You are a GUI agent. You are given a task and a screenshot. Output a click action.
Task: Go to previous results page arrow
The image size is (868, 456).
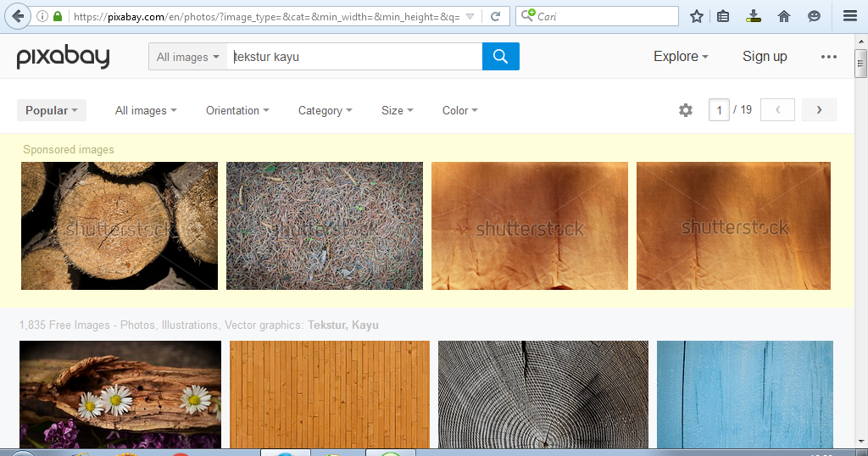tap(777, 110)
